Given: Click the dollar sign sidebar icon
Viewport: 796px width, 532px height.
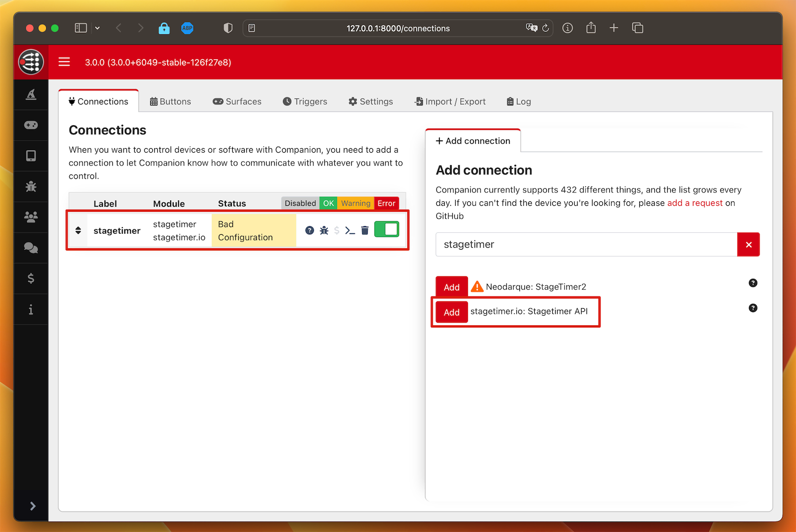Looking at the screenshot, I should coord(31,278).
